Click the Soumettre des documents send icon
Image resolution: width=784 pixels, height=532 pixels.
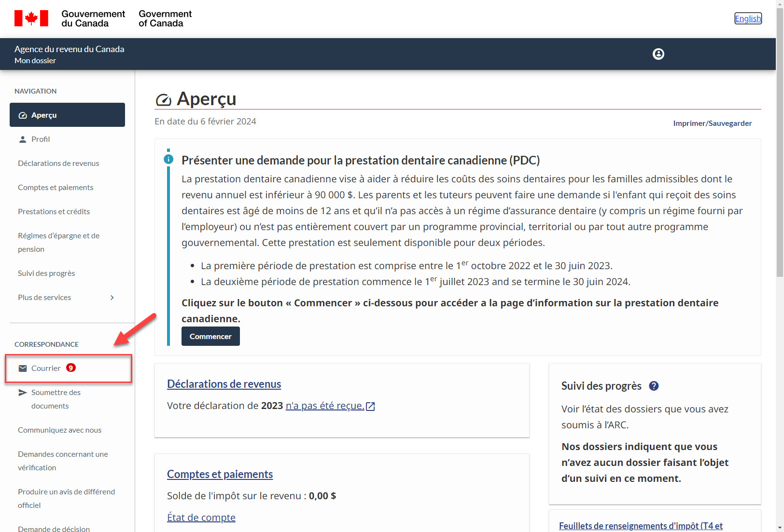(23, 392)
